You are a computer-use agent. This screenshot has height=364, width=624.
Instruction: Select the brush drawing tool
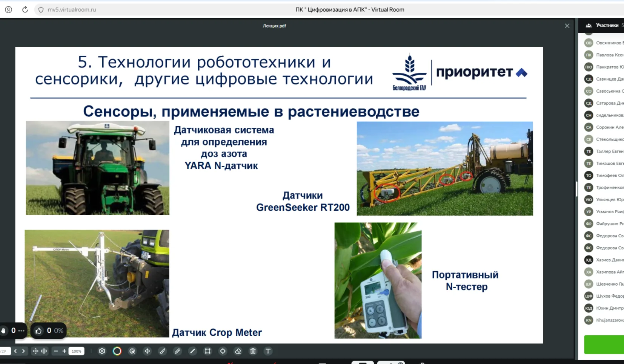coord(162,351)
